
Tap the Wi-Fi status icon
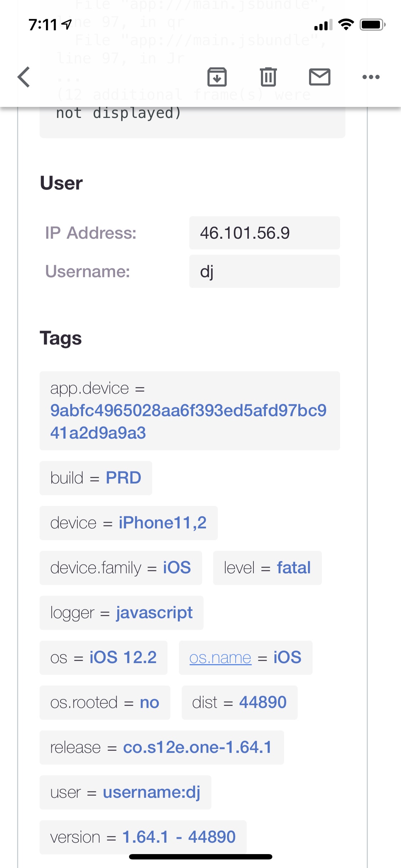coord(346,25)
